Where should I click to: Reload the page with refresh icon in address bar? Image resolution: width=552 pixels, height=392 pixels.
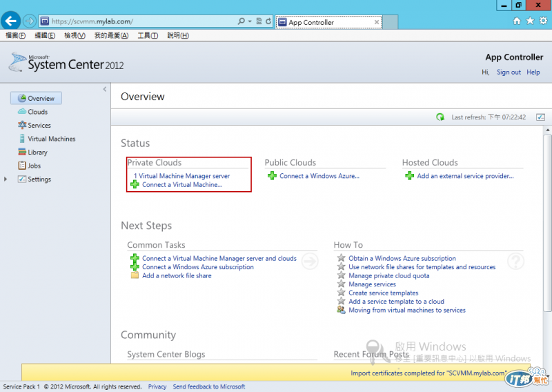pyautogui.click(x=268, y=21)
